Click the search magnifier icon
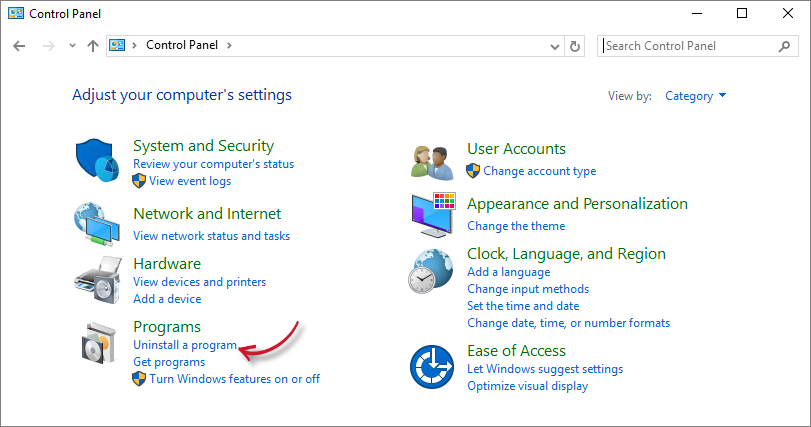Screen dimensions: 811x427 pyautogui.click(x=784, y=47)
